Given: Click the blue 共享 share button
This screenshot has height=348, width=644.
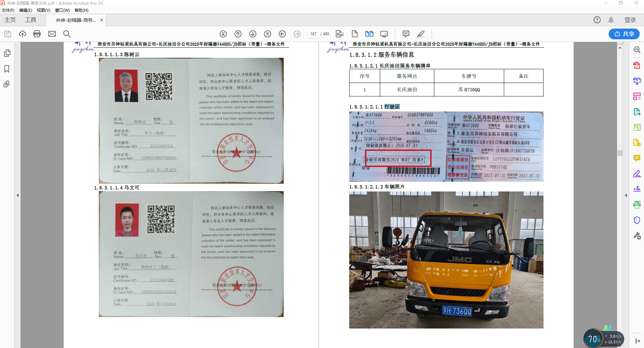Looking at the screenshot, I should pyautogui.click(x=624, y=34).
